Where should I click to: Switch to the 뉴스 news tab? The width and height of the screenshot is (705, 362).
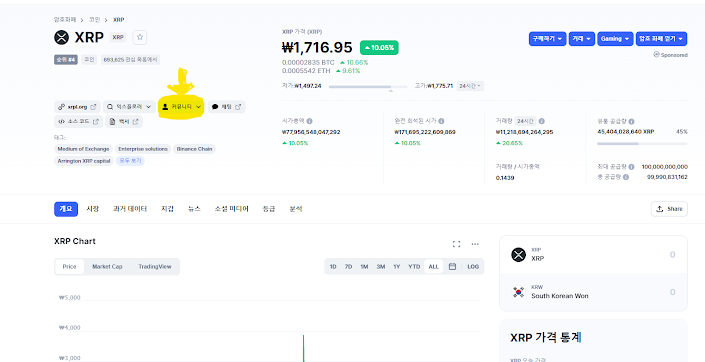coord(194,209)
